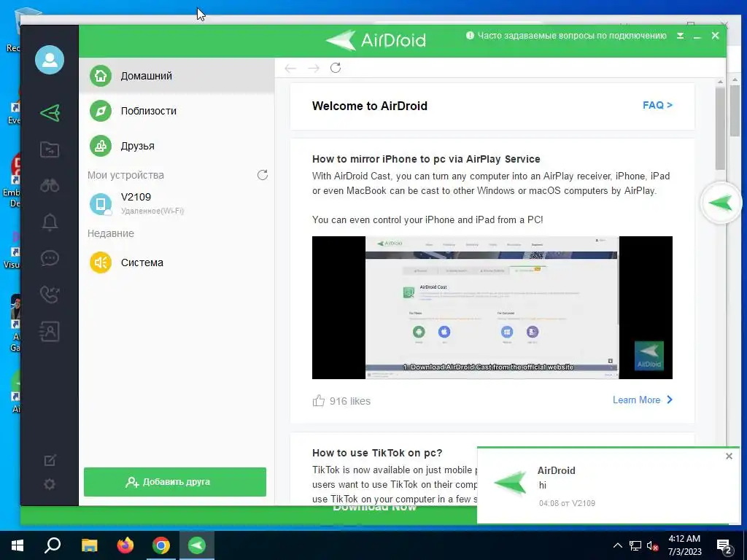Click the AirDroid logo in header
The width and height of the screenshot is (747, 560).
(376, 40)
